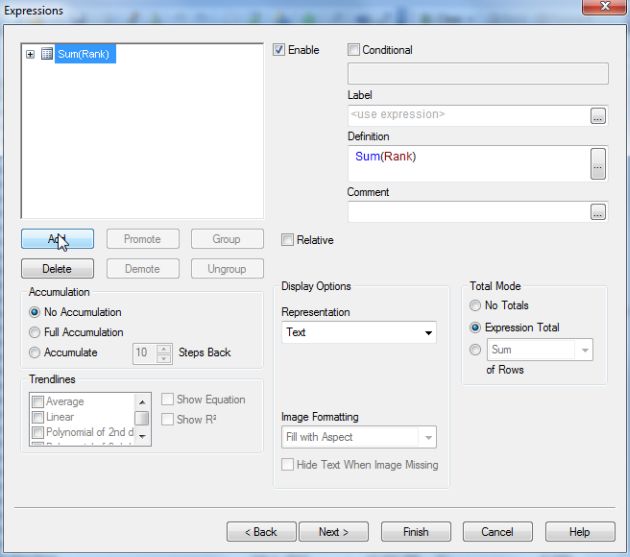Go to previous page with Back button
Screen dimensions: 630x557
(261, 532)
